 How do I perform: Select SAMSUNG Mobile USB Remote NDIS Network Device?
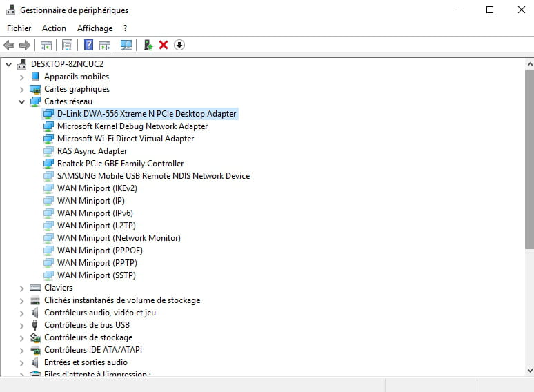[x=154, y=176]
